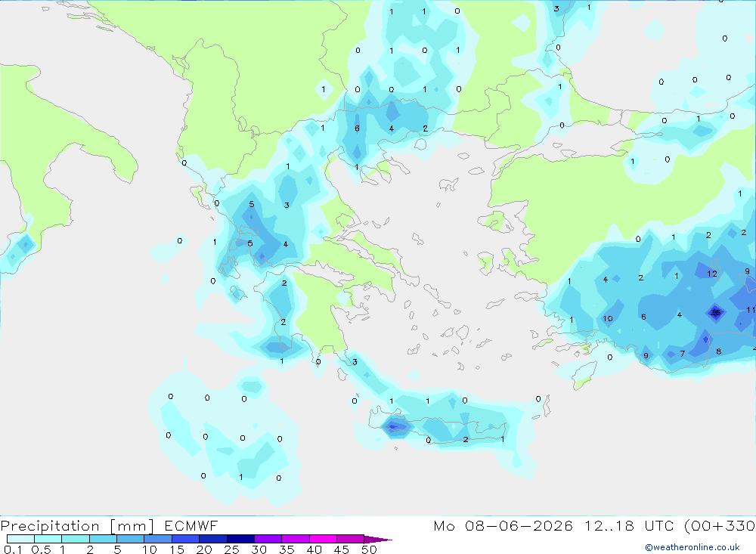This screenshot has height=554, width=756.
Task: Click the legend arrow tip above 50 mm
Action: 378,539
